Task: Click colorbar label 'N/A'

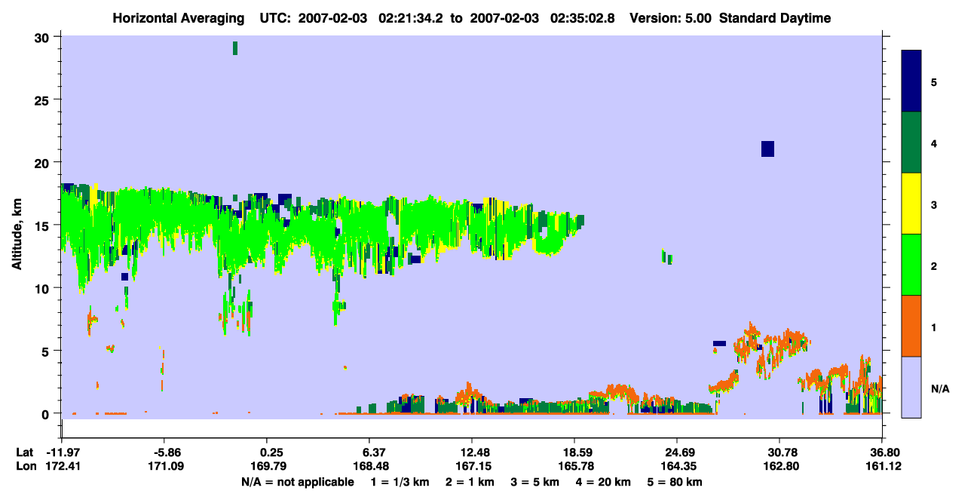Action: tap(940, 388)
